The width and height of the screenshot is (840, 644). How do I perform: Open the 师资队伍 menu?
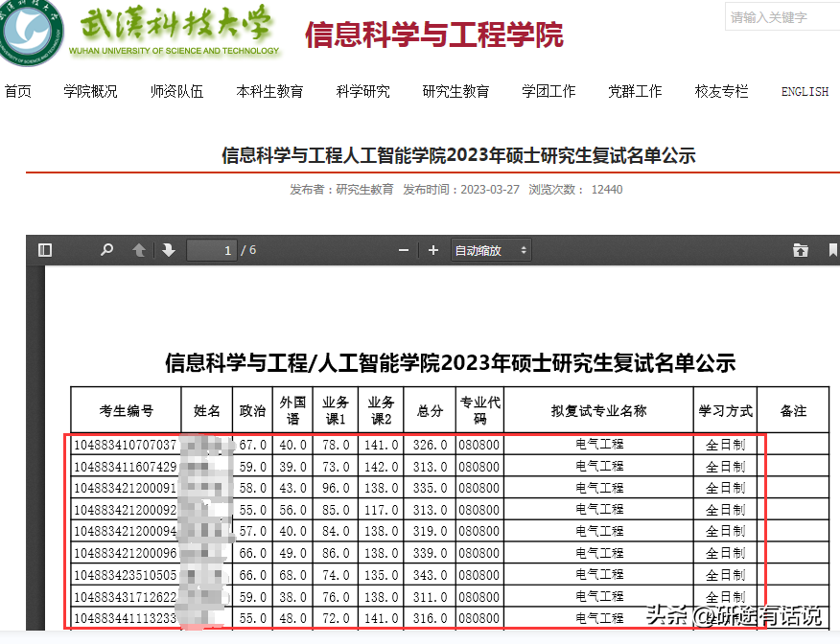(176, 92)
